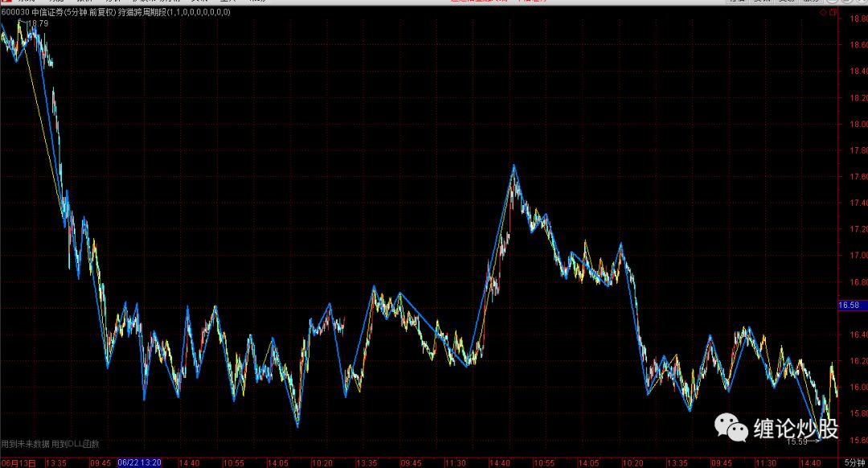
Task: Click the blue 16.58 current price tag
Action: (x=849, y=306)
